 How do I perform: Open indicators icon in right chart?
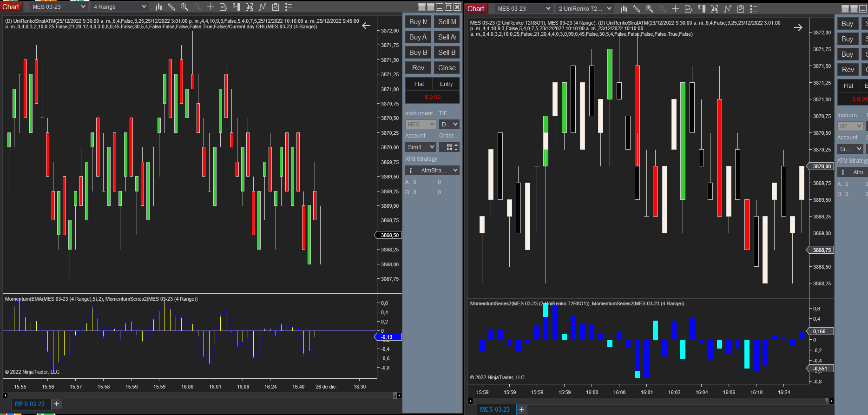[x=728, y=9]
